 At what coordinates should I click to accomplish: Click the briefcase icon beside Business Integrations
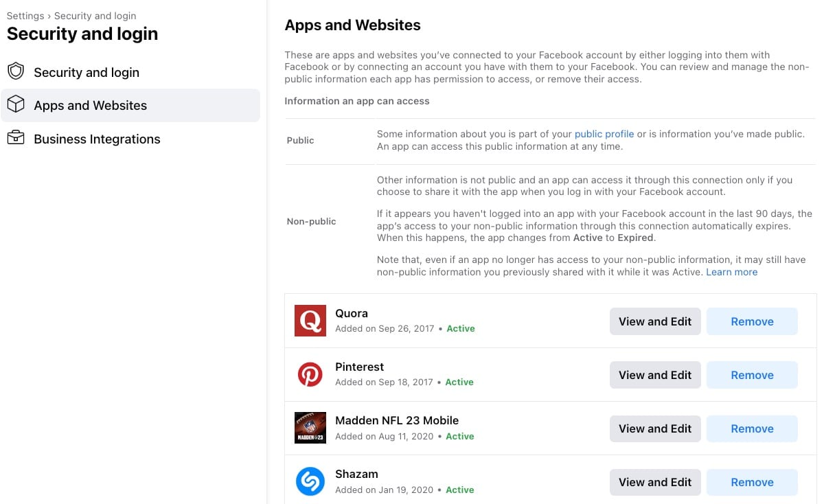coord(16,138)
